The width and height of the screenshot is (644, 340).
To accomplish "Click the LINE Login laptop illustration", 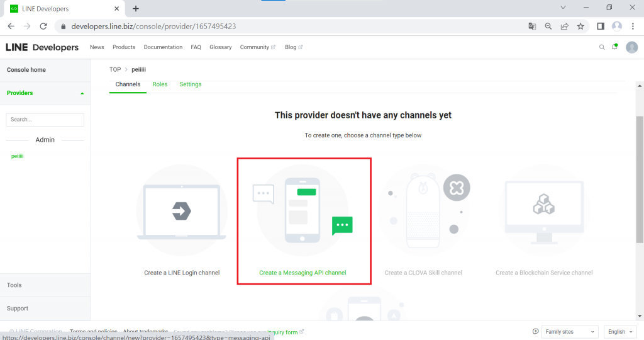I will click(182, 212).
